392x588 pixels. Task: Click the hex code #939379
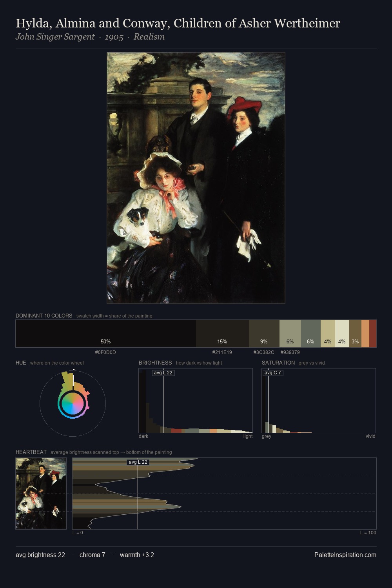pos(290,352)
